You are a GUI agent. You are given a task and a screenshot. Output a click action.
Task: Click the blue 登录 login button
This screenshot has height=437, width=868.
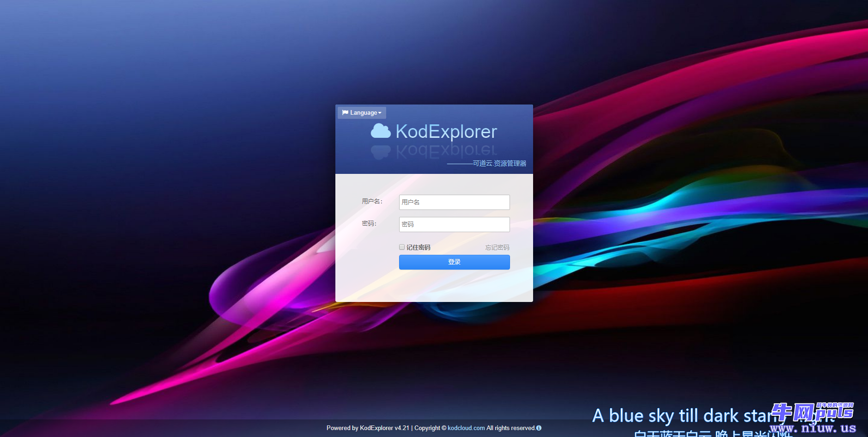(454, 262)
